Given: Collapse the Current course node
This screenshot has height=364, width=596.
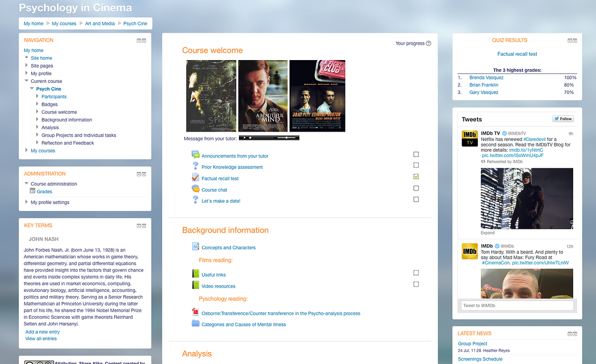Looking at the screenshot, I should pos(27,81).
